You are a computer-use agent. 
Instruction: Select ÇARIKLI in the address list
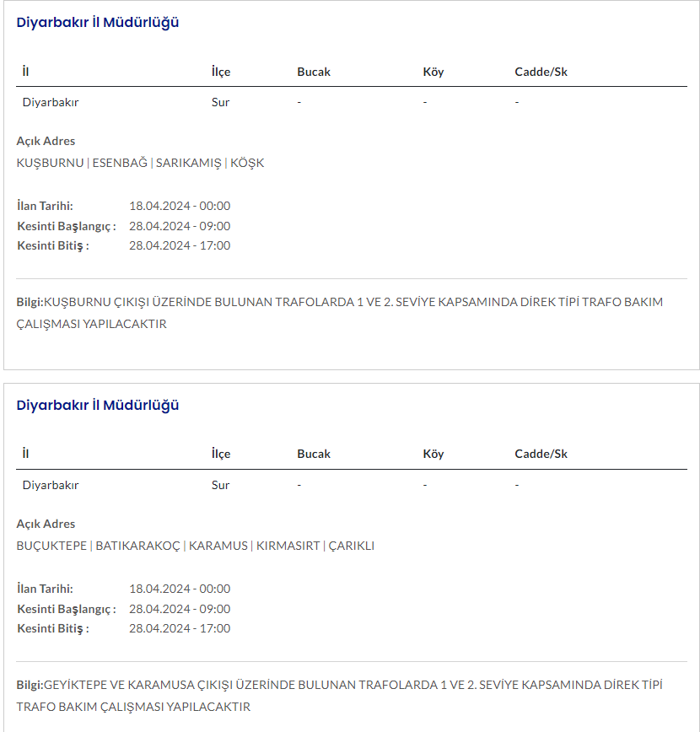352,546
